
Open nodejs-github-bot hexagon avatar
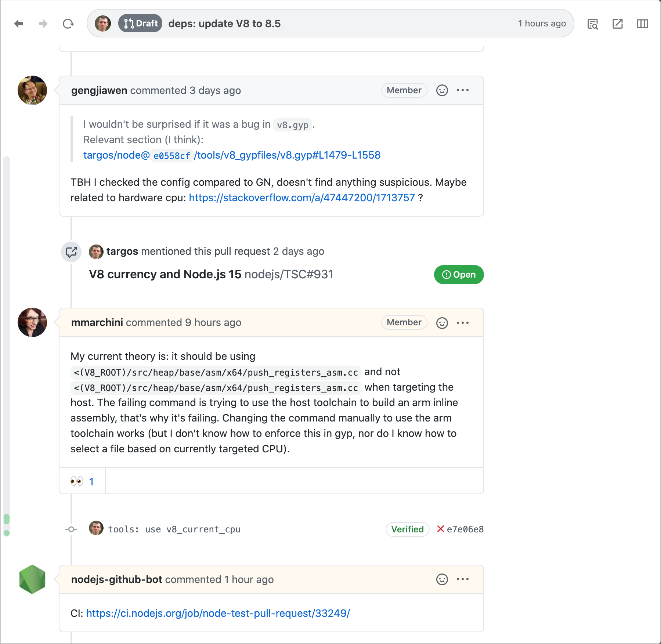(x=32, y=579)
